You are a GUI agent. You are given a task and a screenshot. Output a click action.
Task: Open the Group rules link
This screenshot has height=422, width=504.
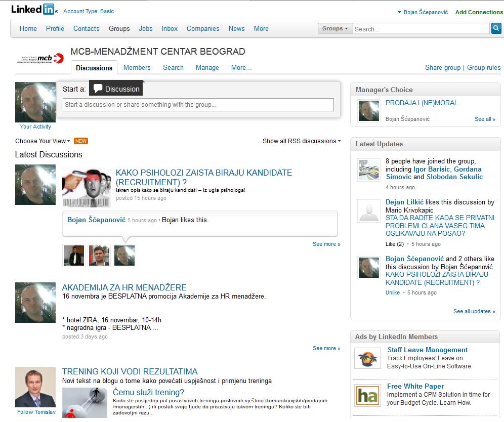point(484,67)
